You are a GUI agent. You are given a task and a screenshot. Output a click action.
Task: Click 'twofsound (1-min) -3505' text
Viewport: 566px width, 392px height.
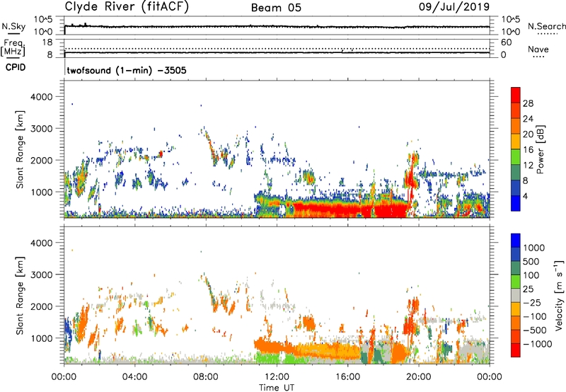127,70
